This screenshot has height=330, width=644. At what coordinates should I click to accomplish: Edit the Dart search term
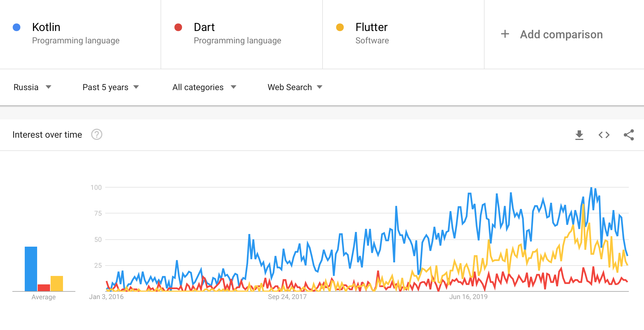coord(204,27)
